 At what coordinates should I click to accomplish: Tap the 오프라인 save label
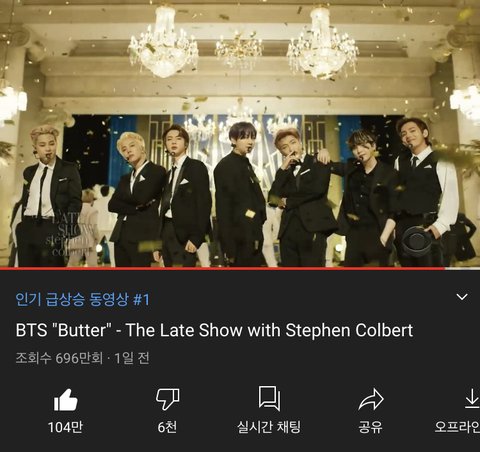457,427
